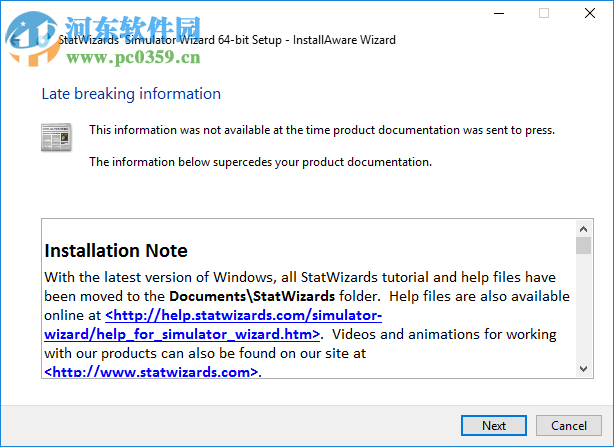Open the help.statwizards.com simulator-wizard link

(213, 325)
